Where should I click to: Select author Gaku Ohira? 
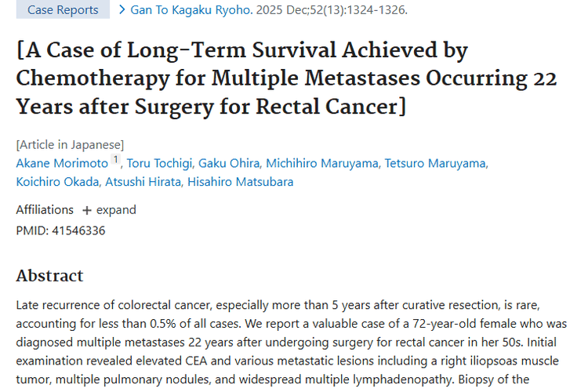pyautogui.click(x=230, y=163)
